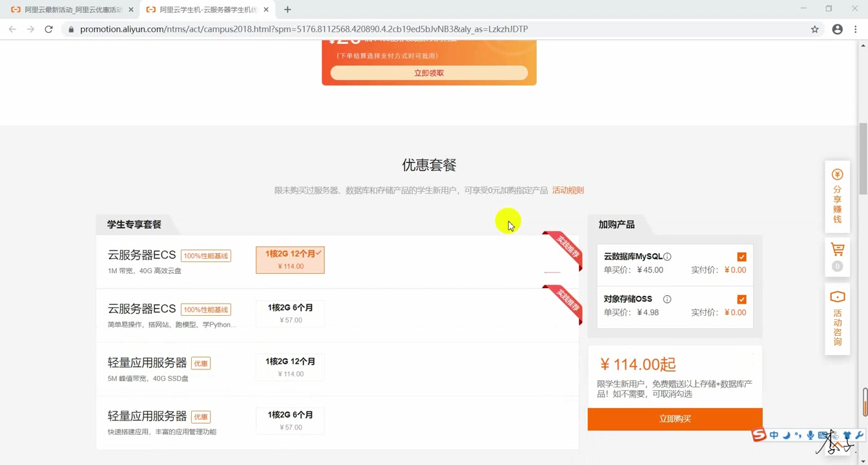
Task: Switch to the 阿里云学生机 tab
Action: click(x=207, y=10)
